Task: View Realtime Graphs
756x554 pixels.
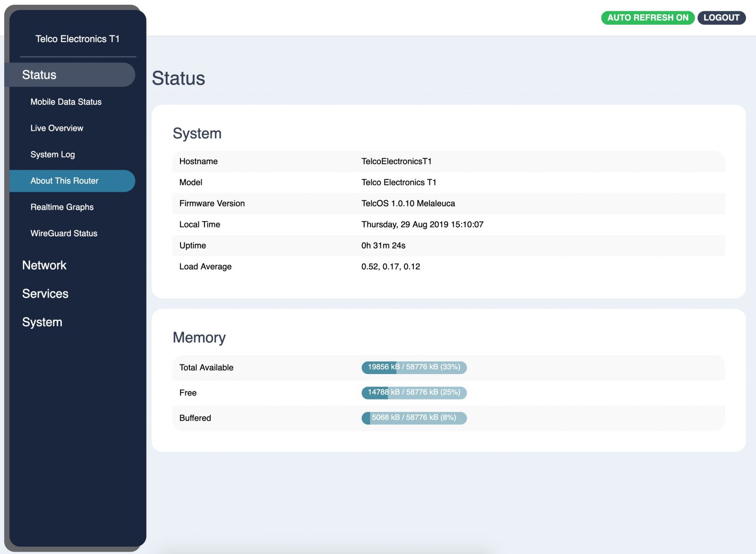Action: tap(62, 207)
